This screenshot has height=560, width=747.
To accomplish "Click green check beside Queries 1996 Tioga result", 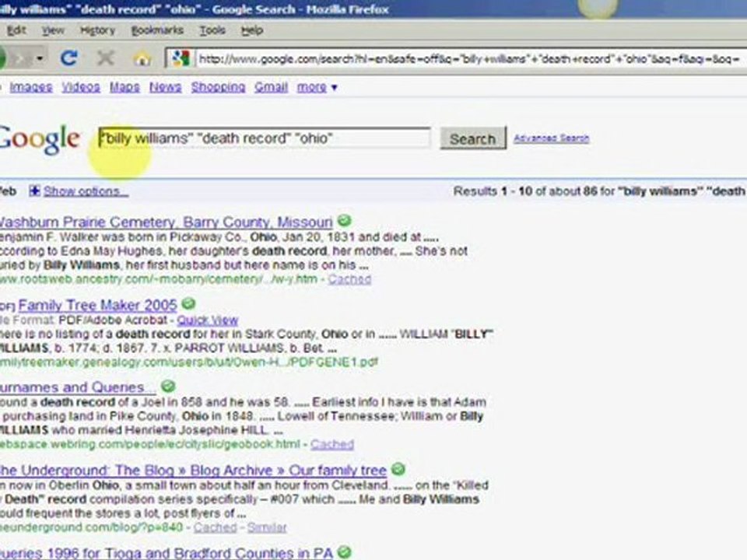I will tap(344, 552).
